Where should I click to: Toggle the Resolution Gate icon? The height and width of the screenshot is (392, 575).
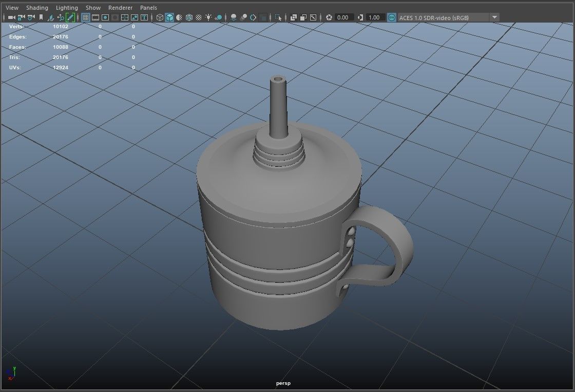(x=105, y=17)
